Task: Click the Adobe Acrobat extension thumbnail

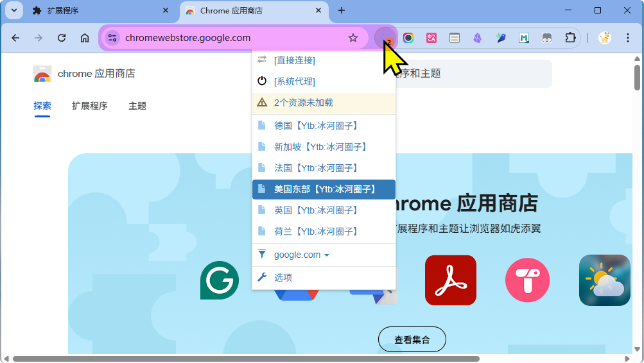Action: click(451, 280)
